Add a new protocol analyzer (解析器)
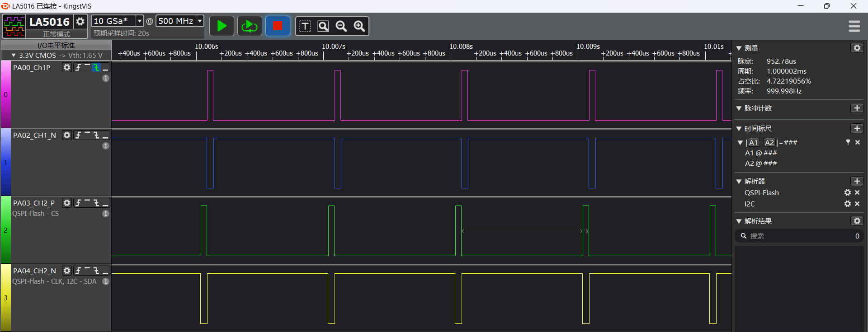The width and height of the screenshot is (868, 332). 857,181
